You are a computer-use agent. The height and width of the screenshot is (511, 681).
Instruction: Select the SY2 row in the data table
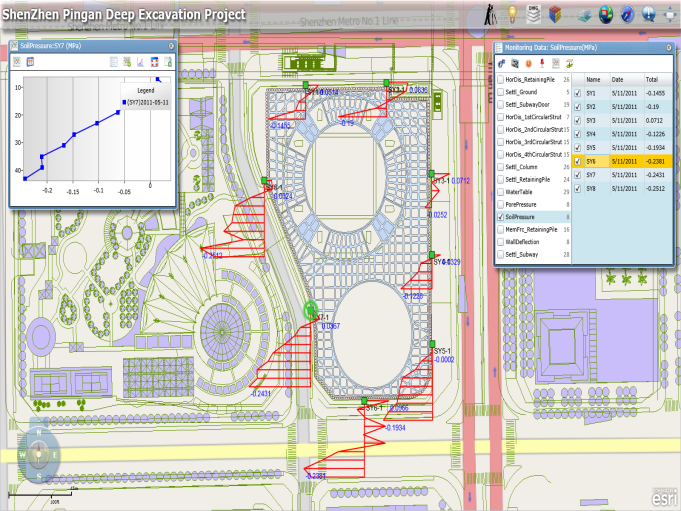point(622,107)
